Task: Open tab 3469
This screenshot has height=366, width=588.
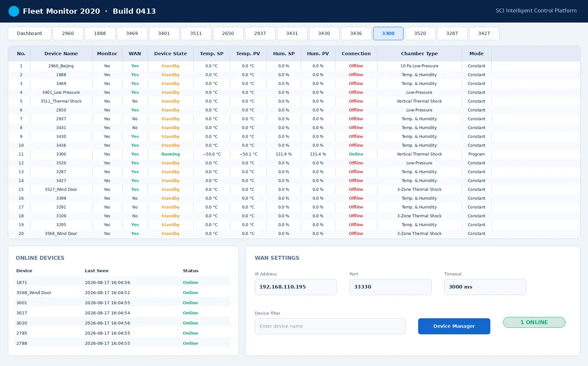Action: (x=132, y=33)
